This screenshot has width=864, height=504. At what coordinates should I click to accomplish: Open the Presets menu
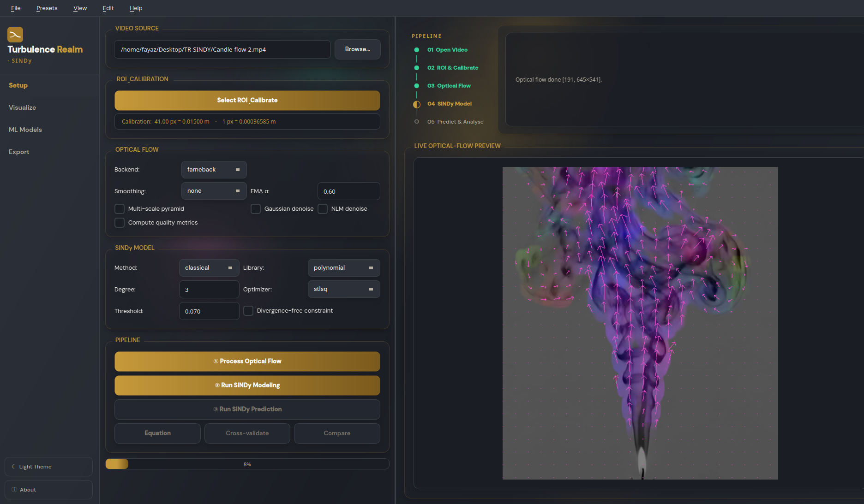point(47,8)
